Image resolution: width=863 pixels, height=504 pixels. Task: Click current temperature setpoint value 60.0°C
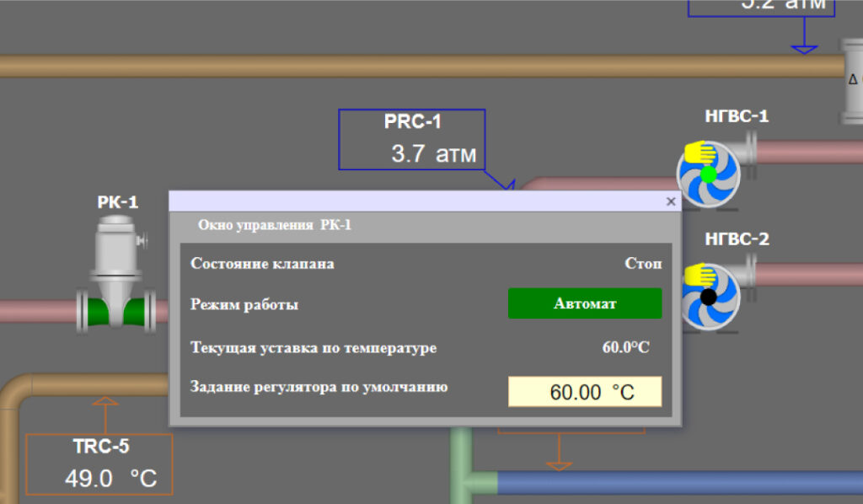(x=625, y=347)
